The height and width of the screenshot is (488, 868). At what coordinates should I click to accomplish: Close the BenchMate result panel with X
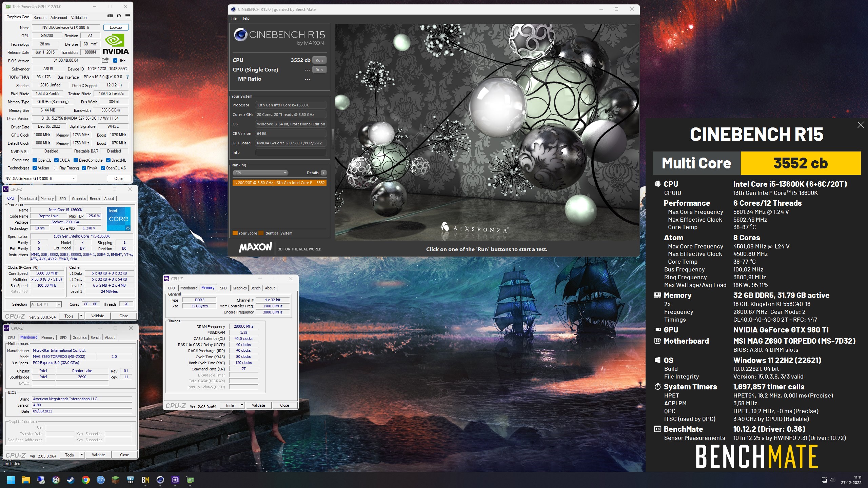(861, 125)
